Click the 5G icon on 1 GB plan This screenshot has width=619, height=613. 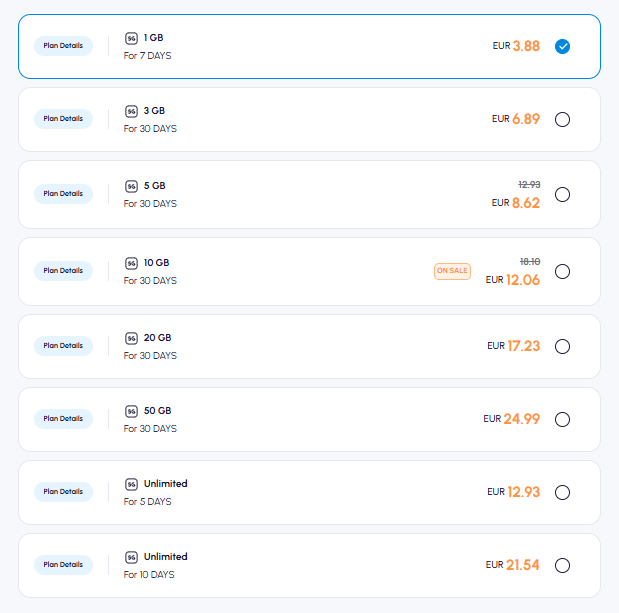[131, 38]
